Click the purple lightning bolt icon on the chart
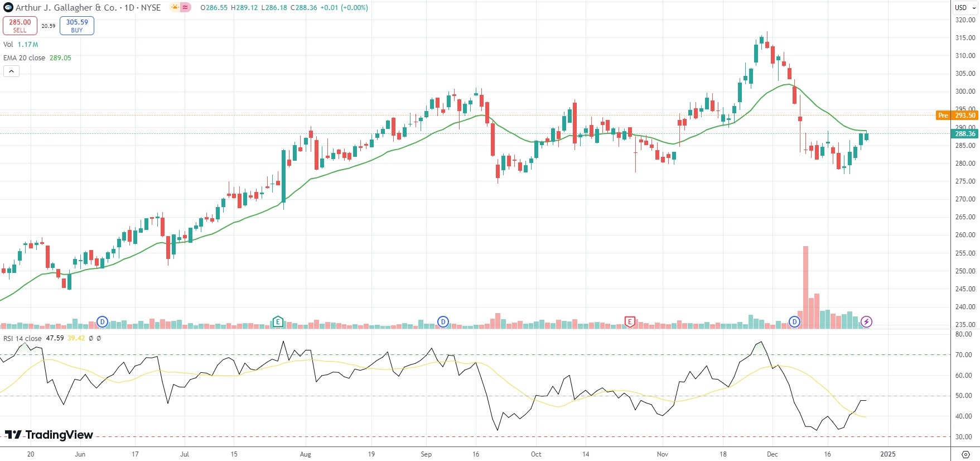This screenshot has width=980, height=461. (x=866, y=321)
